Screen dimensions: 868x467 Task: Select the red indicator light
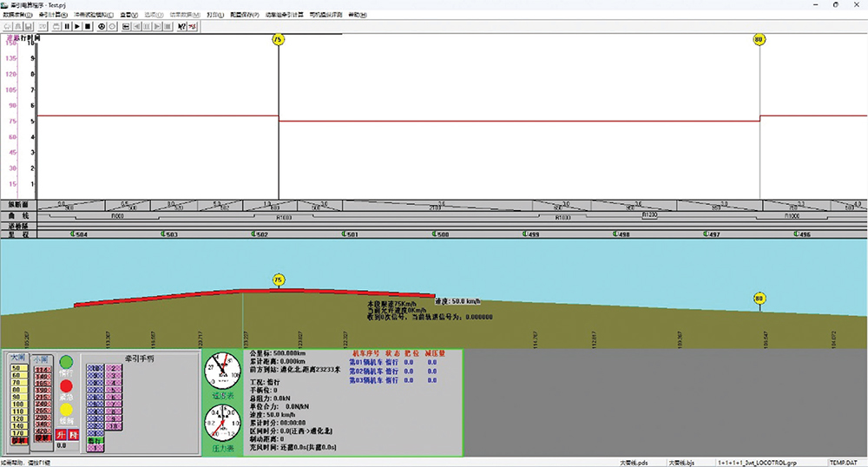[x=66, y=385]
